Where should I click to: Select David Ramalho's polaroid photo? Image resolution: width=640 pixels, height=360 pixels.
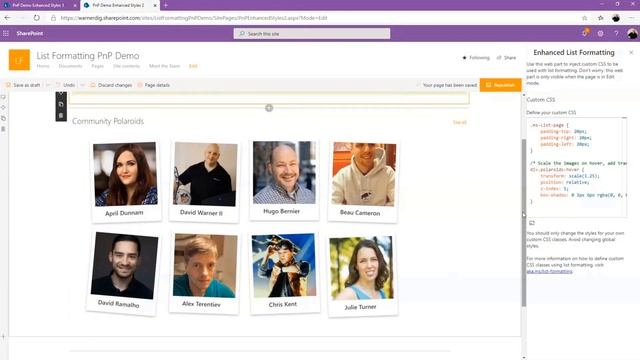(x=124, y=266)
